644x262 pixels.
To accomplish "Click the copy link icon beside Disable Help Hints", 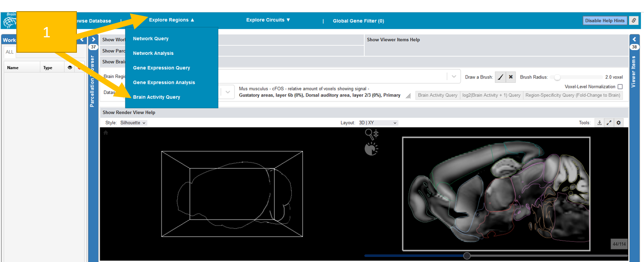I will coord(634,21).
